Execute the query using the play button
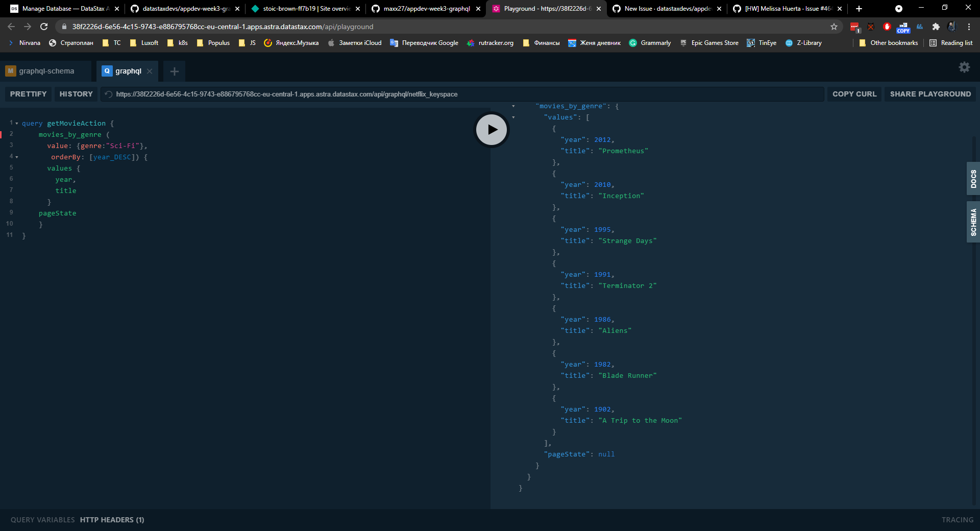980x531 pixels. 491,130
